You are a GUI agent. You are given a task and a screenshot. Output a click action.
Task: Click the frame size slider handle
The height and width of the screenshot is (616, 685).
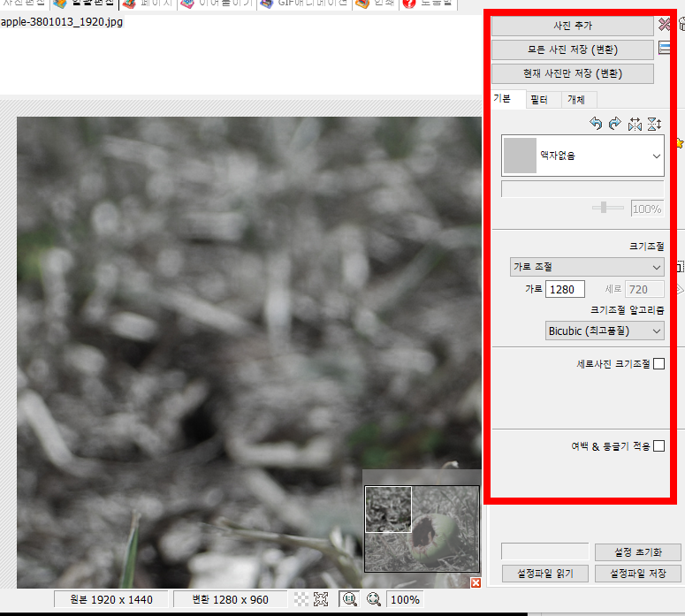(604, 208)
